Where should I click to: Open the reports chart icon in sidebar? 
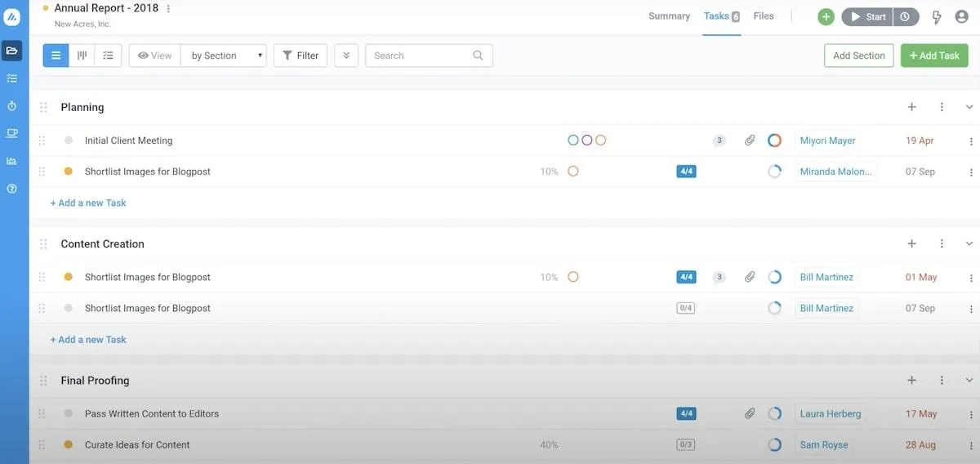pos(11,161)
